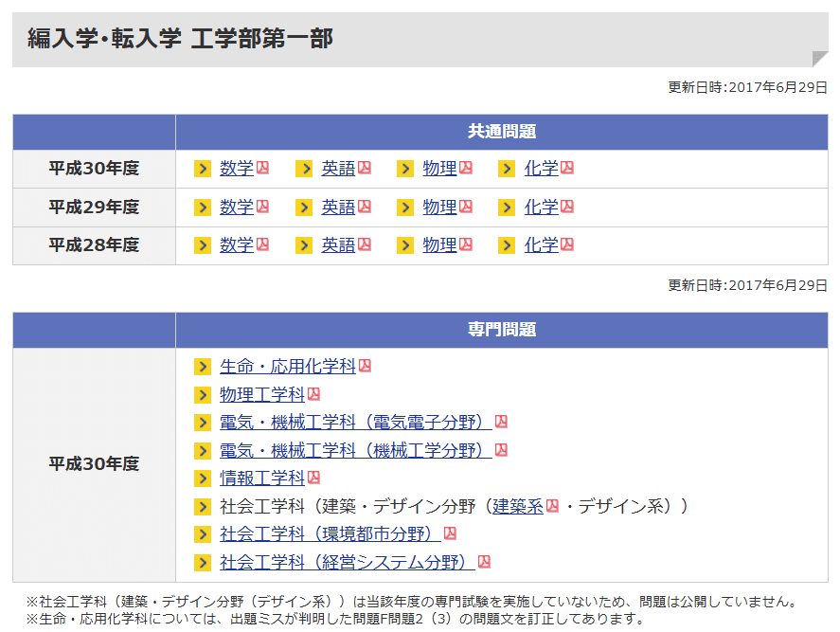This screenshot has width=840, height=632.
Task: Open 平成28年度 物理 PDF link
Action: (x=439, y=245)
